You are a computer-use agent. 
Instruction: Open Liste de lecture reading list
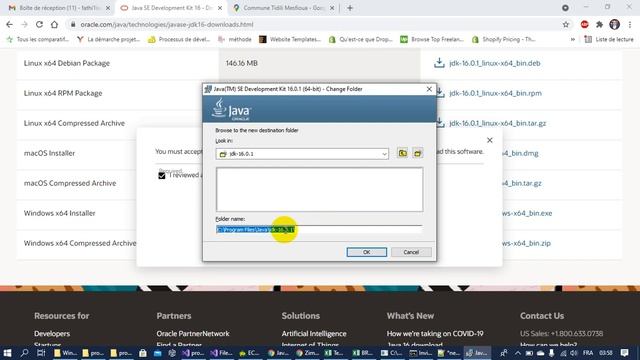click(x=609, y=40)
